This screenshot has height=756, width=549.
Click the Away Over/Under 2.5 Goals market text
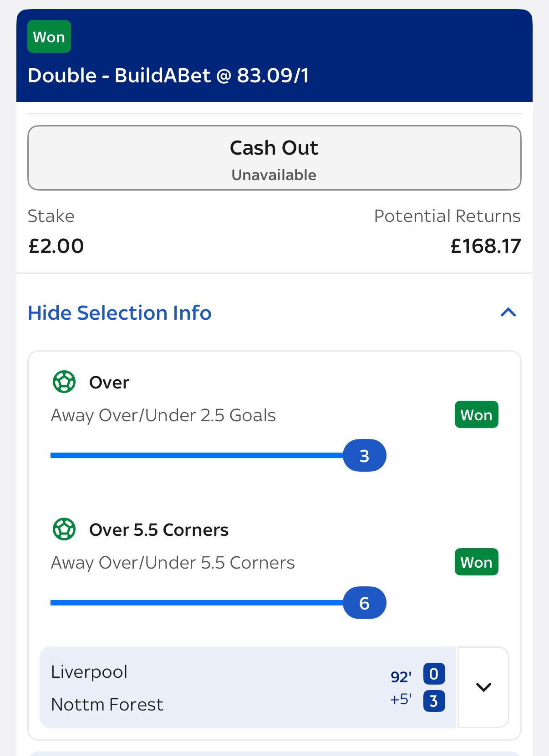tap(163, 415)
